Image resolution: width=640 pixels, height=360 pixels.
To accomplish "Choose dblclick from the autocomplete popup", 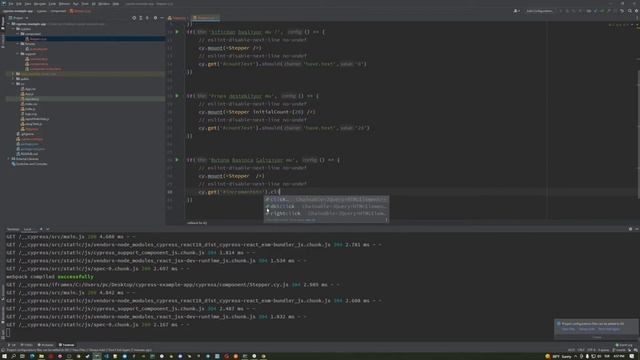I will [x=326, y=207].
